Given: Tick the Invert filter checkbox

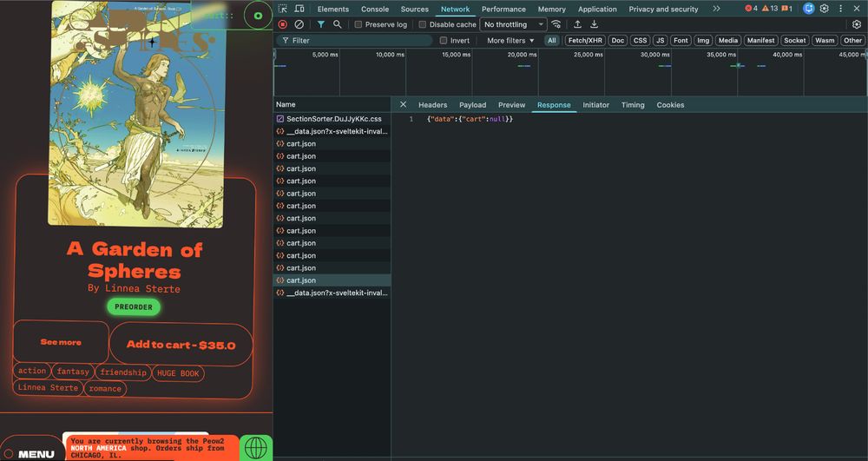Looking at the screenshot, I should pos(444,40).
